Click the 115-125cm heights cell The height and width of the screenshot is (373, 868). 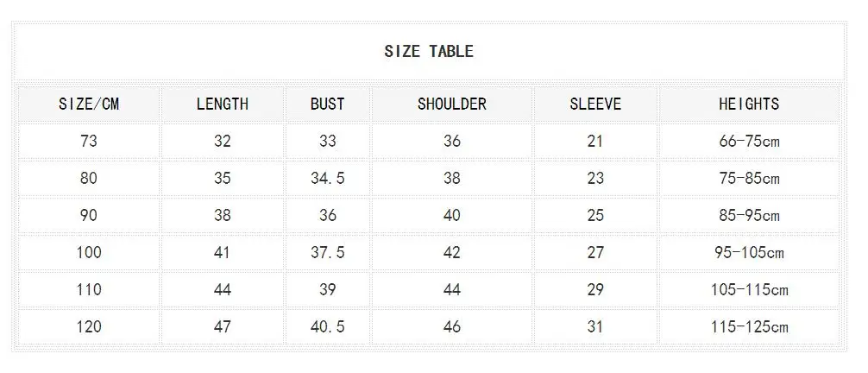coord(749,326)
